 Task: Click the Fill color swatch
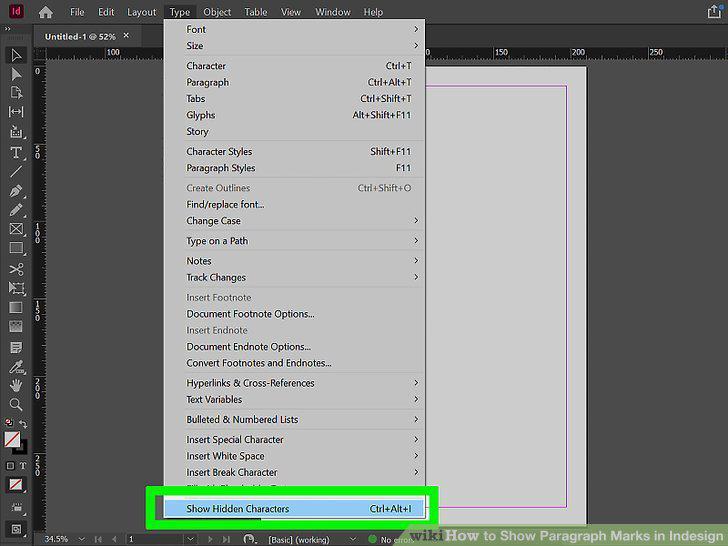[x=12, y=439]
